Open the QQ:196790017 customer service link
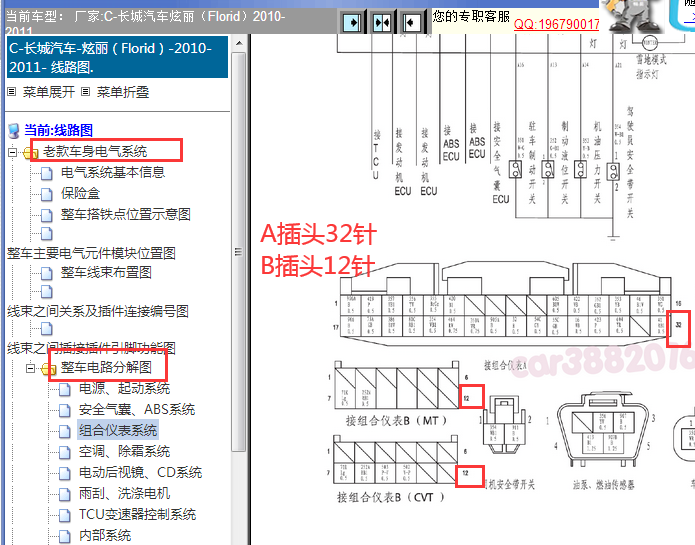This screenshot has width=695, height=545. tap(557, 24)
